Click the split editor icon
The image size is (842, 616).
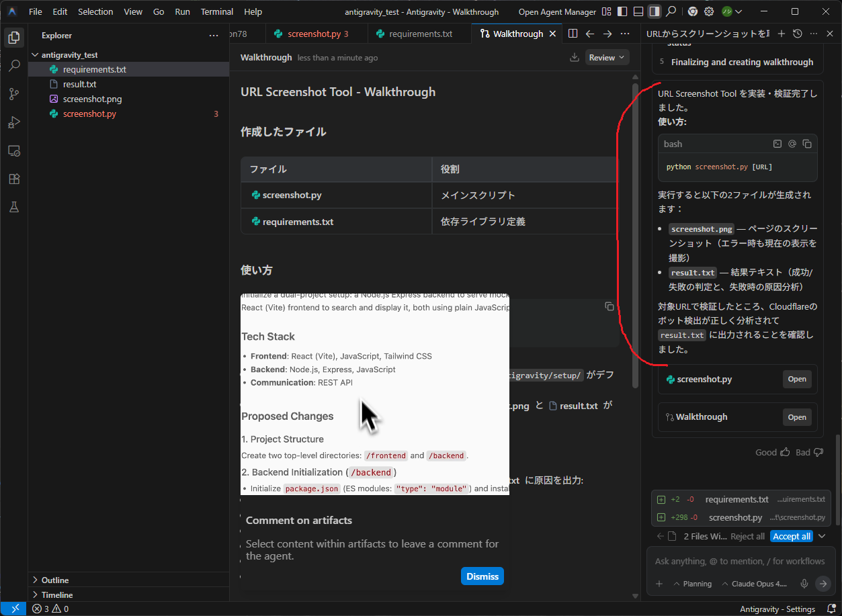click(x=573, y=34)
